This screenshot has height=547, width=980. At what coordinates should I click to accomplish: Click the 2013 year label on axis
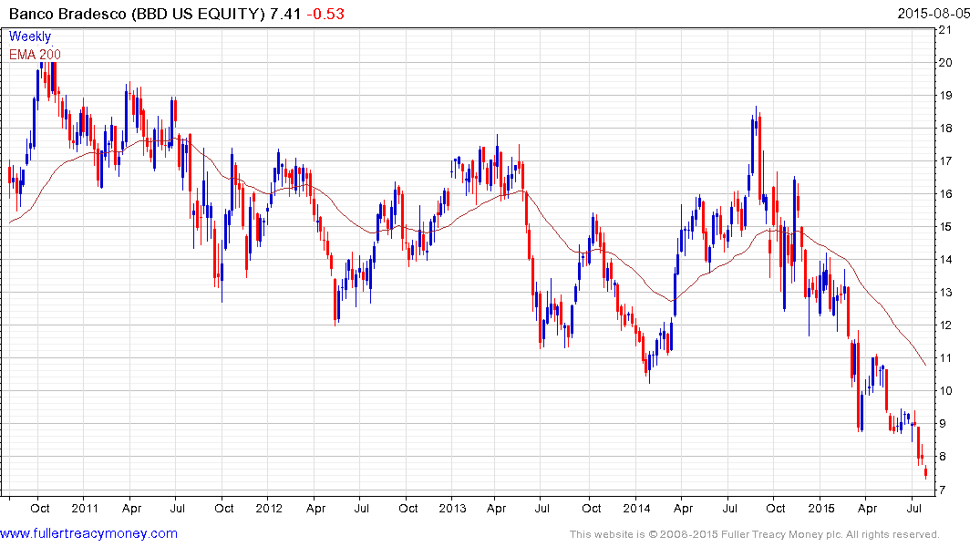tap(452, 508)
